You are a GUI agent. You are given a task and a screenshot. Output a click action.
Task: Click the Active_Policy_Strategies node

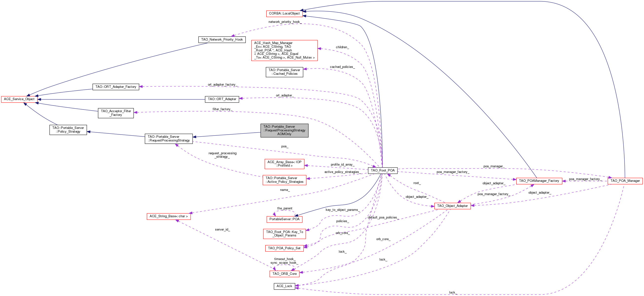284,180
